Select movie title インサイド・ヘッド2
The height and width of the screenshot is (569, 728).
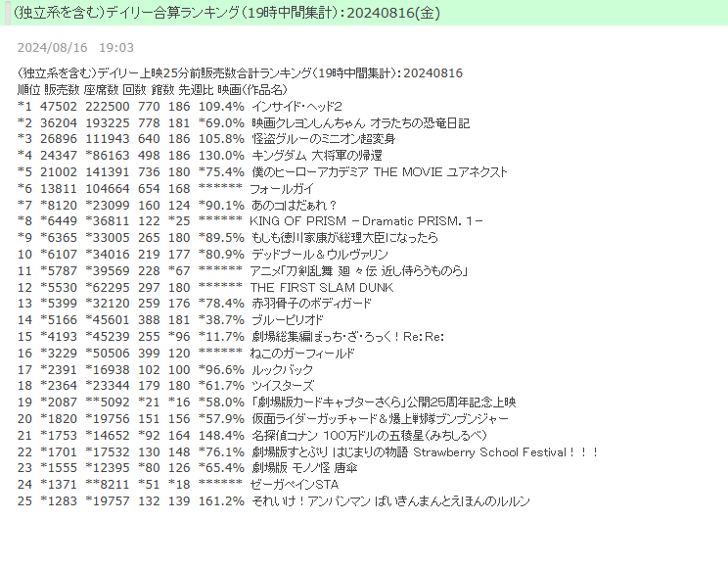point(296,106)
